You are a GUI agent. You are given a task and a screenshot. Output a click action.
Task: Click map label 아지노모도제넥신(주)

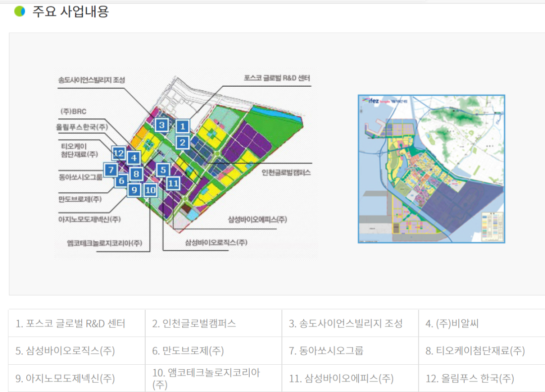coord(89,219)
